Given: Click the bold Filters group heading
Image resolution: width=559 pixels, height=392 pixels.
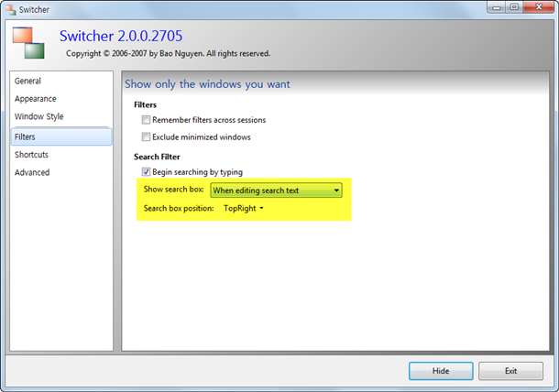Looking at the screenshot, I should point(145,104).
